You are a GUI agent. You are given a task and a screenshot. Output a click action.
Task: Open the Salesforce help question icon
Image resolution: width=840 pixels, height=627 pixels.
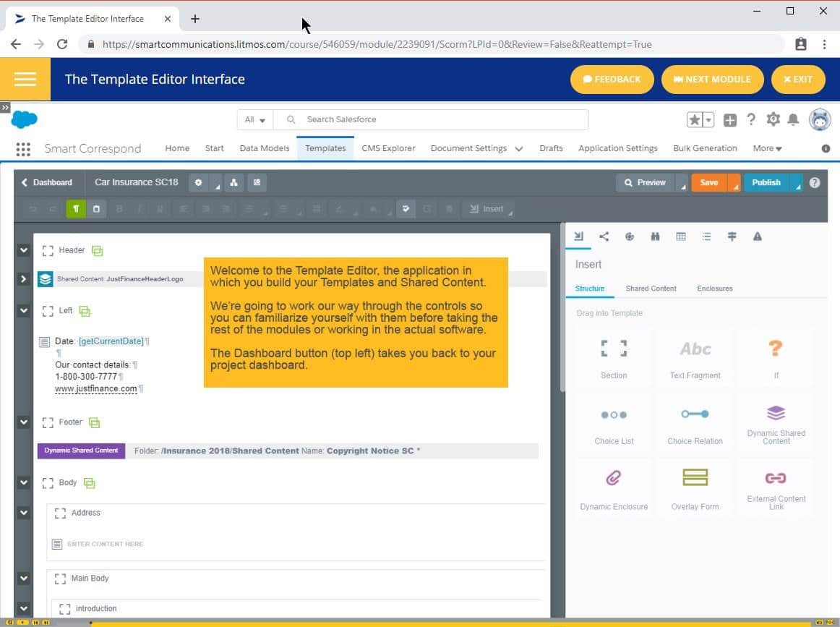click(751, 119)
